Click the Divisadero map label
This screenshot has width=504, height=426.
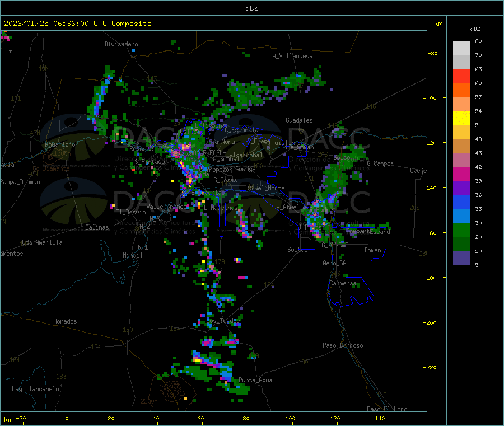121,44
